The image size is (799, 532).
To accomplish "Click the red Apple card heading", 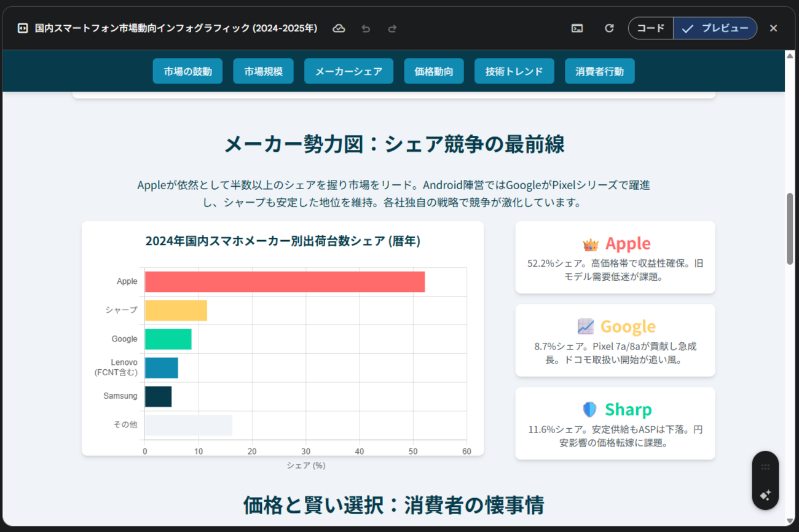I will point(628,244).
